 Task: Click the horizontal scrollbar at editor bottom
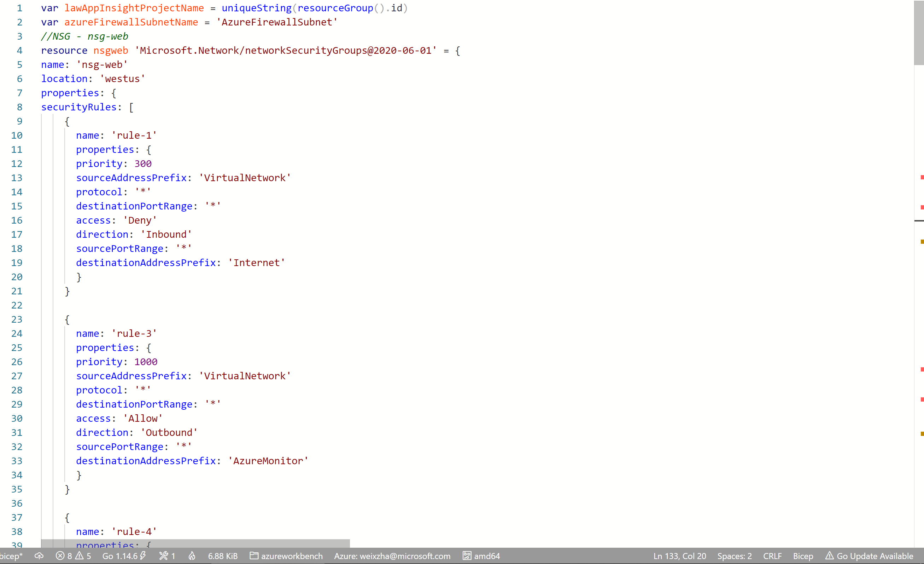(195, 543)
